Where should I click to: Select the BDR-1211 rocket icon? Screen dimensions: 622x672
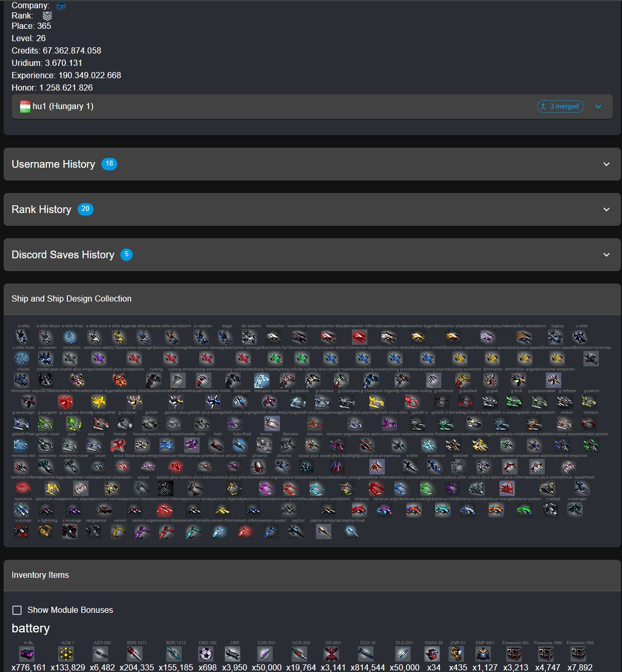[135, 654]
